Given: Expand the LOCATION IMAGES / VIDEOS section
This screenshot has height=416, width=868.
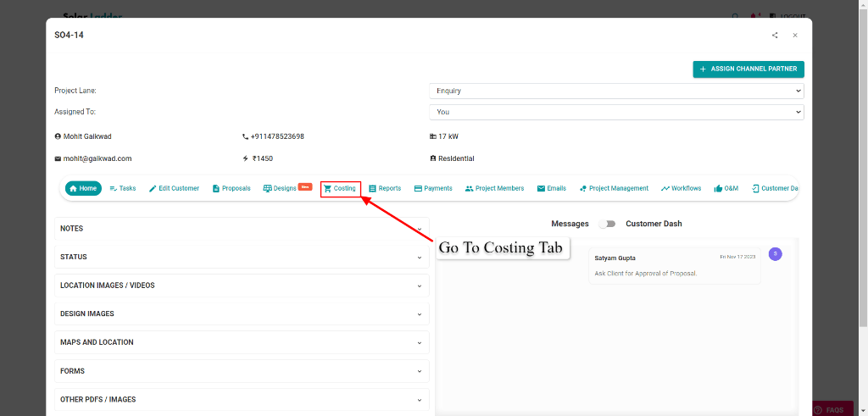Looking at the screenshot, I should [x=242, y=286].
